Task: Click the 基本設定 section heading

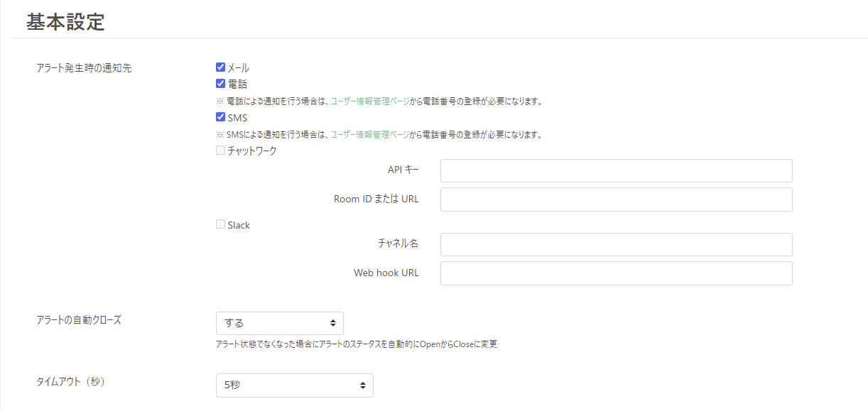Action: coord(65,22)
